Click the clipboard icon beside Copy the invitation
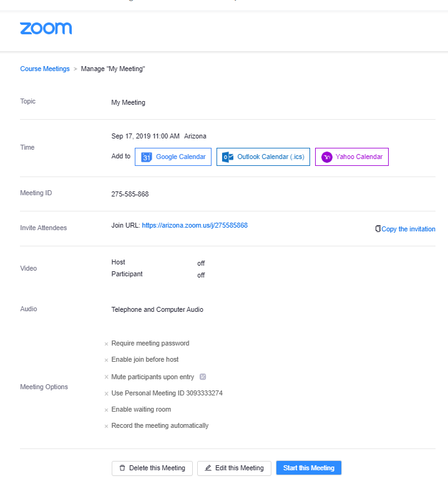 pyautogui.click(x=377, y=228)
